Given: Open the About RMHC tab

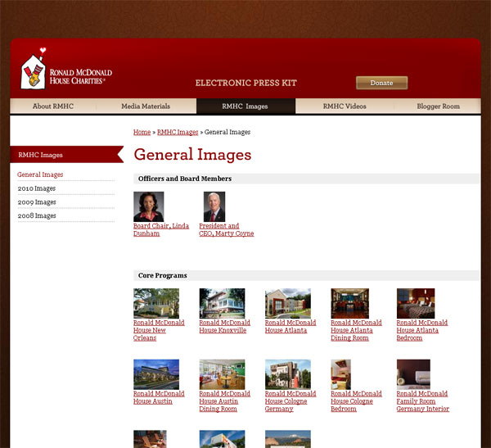Looking at the screenshot, I should (x=53, y=106).
